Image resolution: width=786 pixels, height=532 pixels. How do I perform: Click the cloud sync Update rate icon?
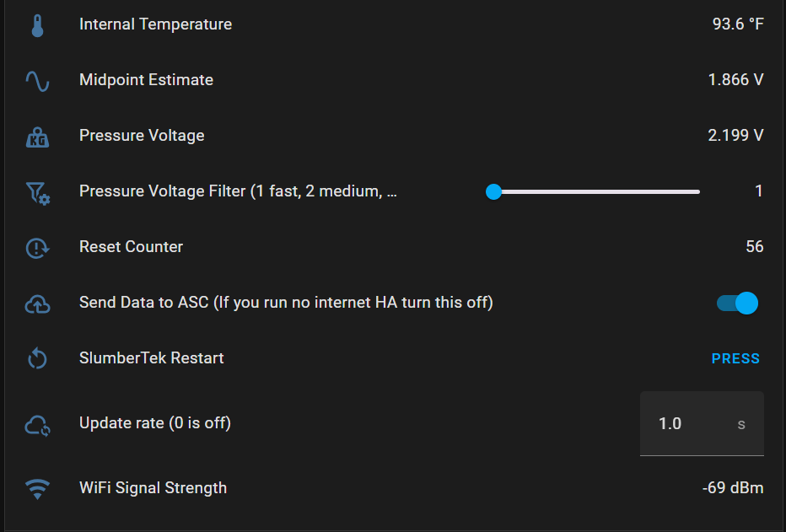pos(38,426)
